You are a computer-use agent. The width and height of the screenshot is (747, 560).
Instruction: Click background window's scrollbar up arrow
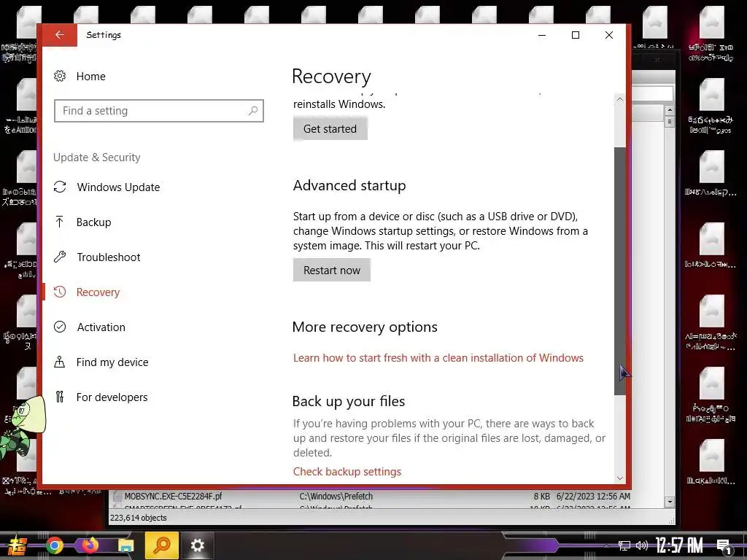click(670, 110)
